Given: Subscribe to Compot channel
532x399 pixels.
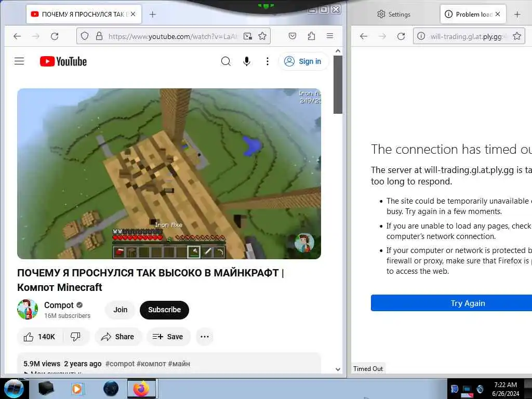Looking at the screenshot, I should (164, 310).
